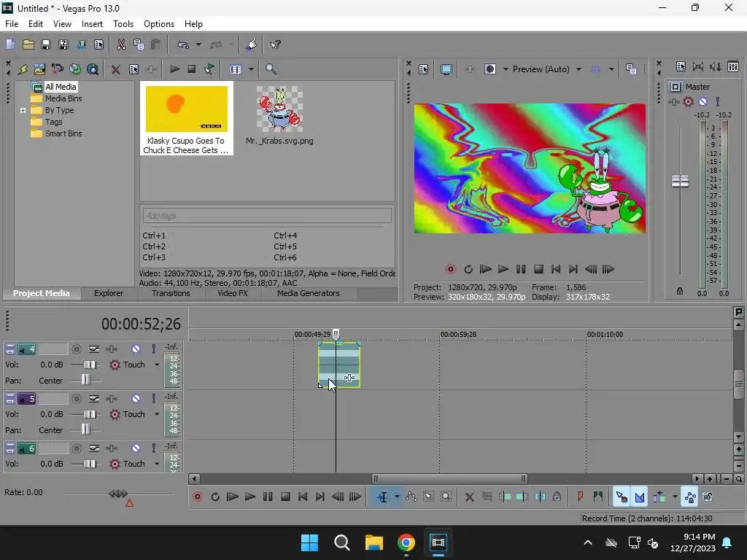Toggle Ignore Event Grouping icon
747x560 pixels.
[708, 497]
